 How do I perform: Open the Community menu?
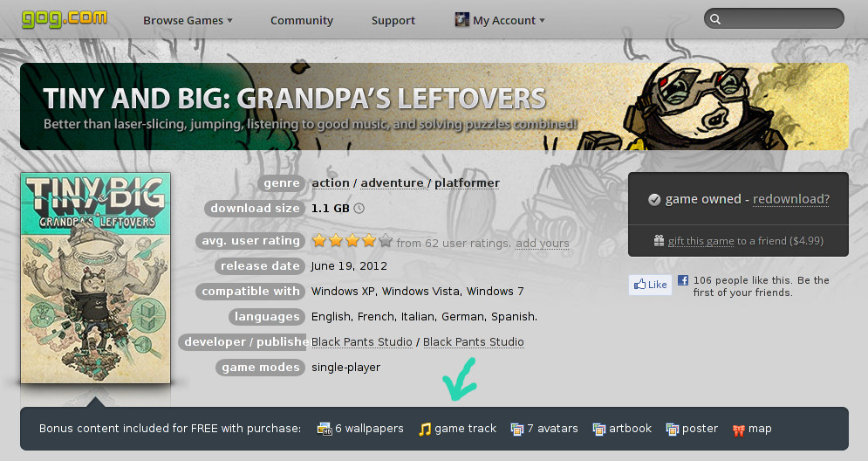pyautogui.click(x=302, y=20)
